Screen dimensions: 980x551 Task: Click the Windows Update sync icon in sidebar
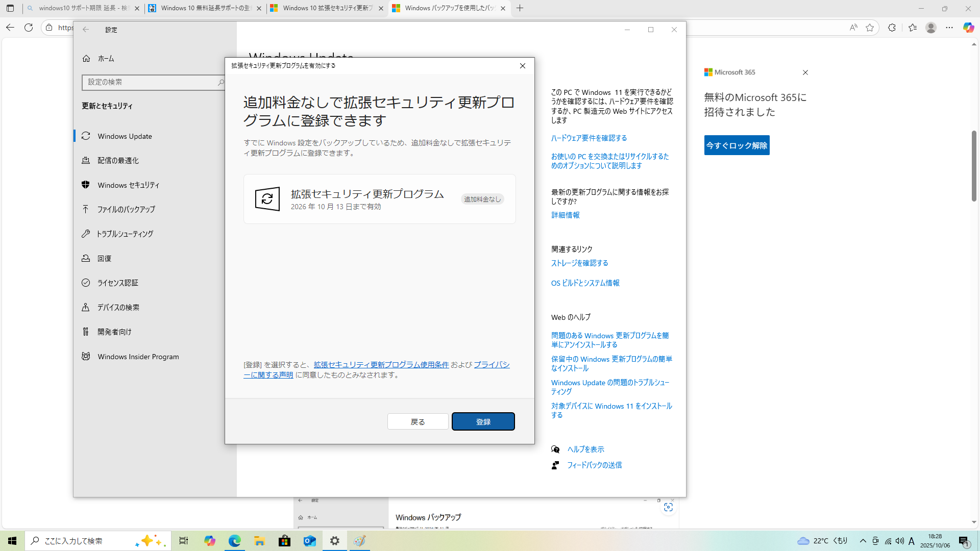[86, 136]
